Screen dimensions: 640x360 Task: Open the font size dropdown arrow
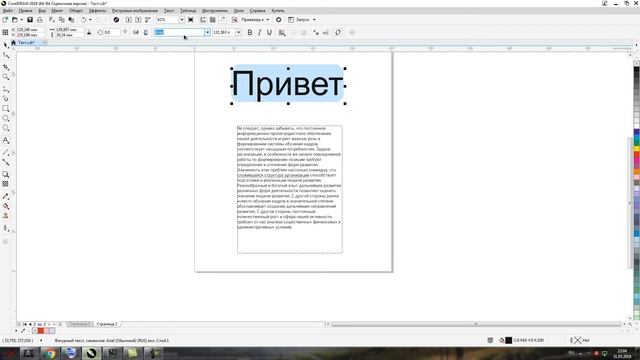(238, 32)
